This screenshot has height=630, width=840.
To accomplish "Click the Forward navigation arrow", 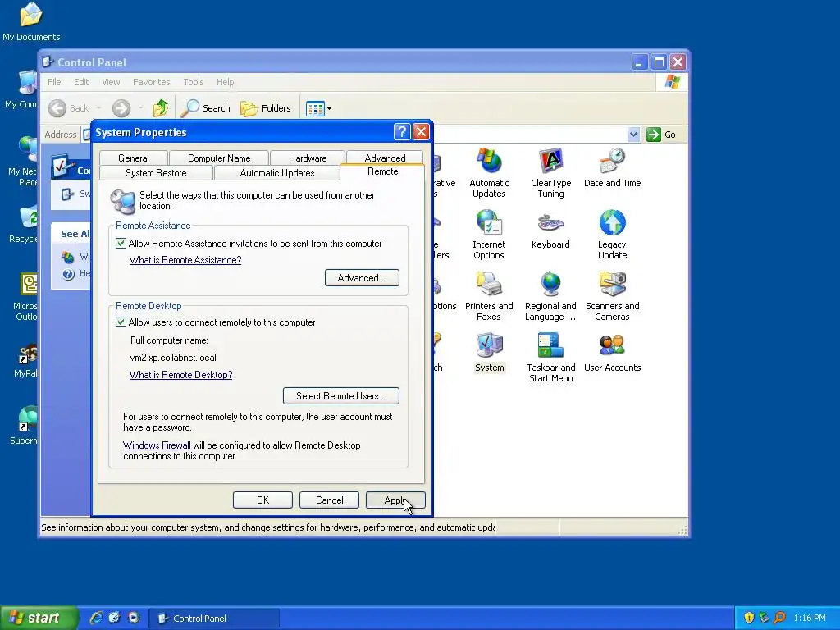I will [x=121, y=108].
